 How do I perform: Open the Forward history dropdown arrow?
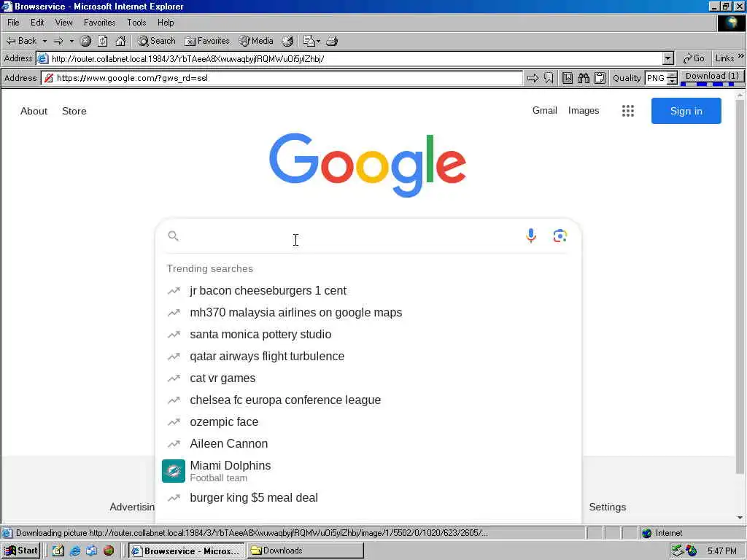coord(71,41)
